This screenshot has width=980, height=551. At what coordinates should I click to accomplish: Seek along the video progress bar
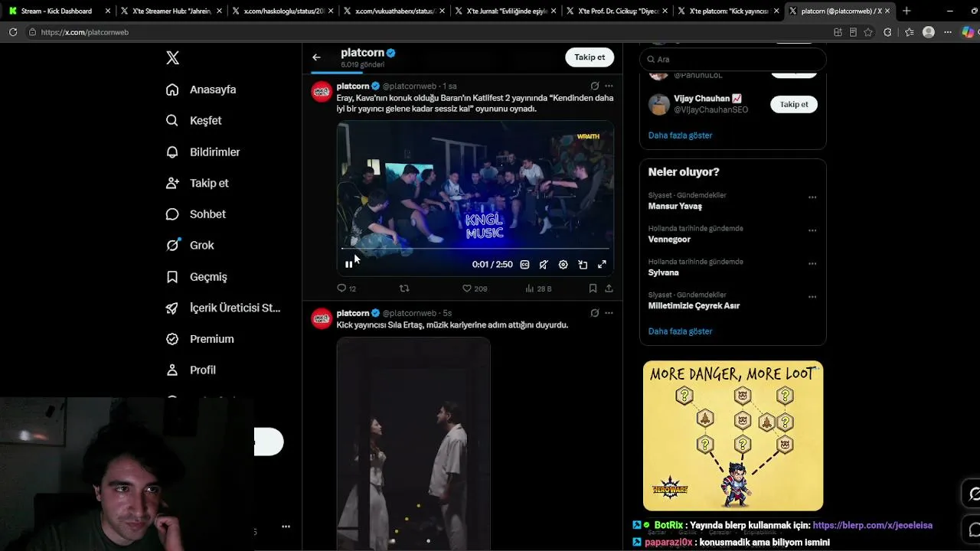coord(475,249)
